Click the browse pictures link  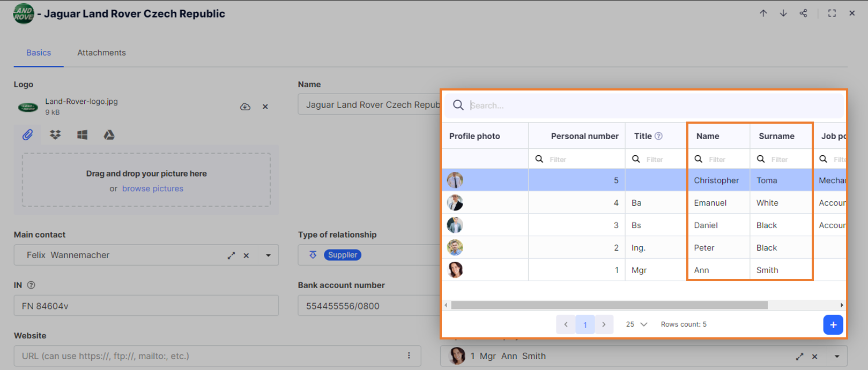click(x=153, y=188)
